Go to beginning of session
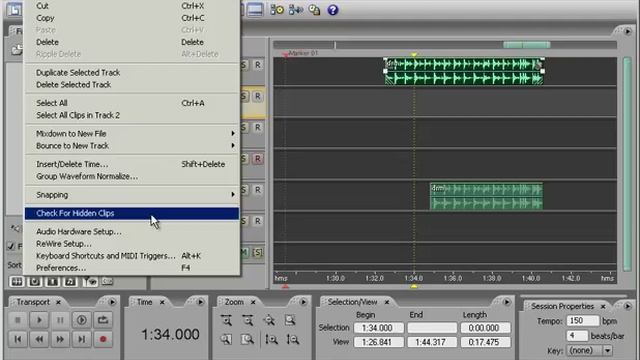The image size is (640, 360). [x=18, y=339]
